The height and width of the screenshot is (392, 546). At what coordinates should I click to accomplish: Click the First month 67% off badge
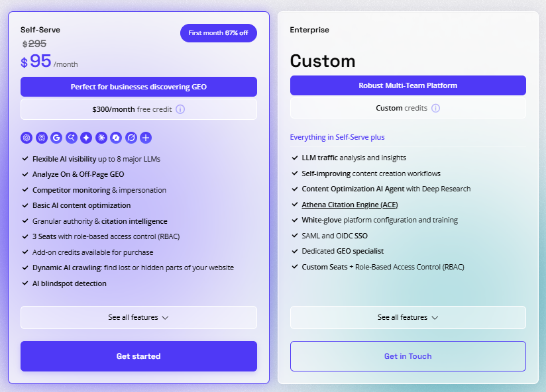(218, 32)
